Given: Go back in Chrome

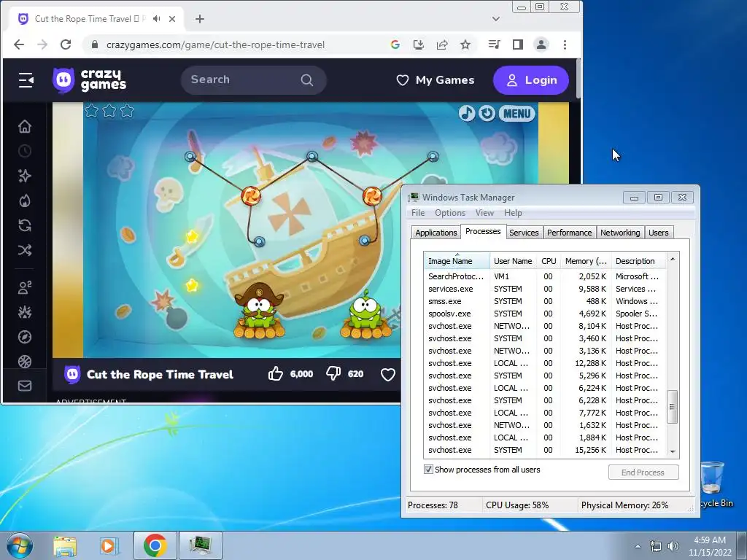Looking at the screenshot, I should click(x=19, y=44).
